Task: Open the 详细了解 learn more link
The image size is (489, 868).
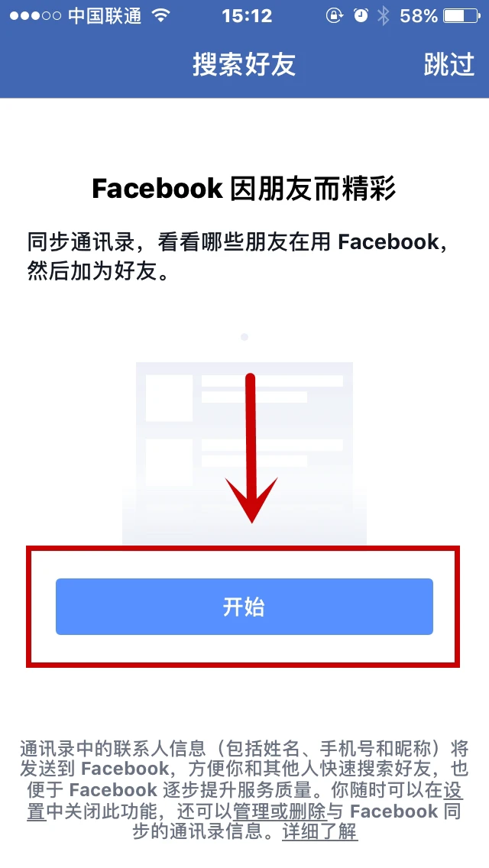Action: coord(320,831)
